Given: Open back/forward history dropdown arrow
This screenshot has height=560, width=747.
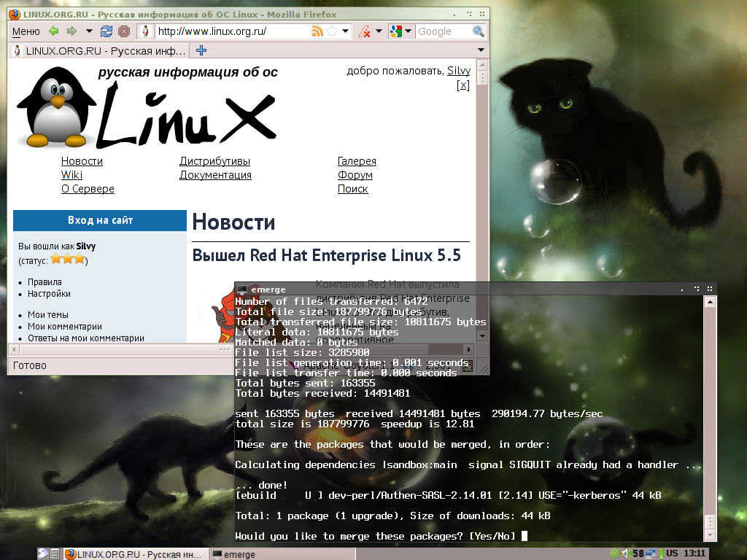Looking at the screenshot, I should tap(89, 31).
